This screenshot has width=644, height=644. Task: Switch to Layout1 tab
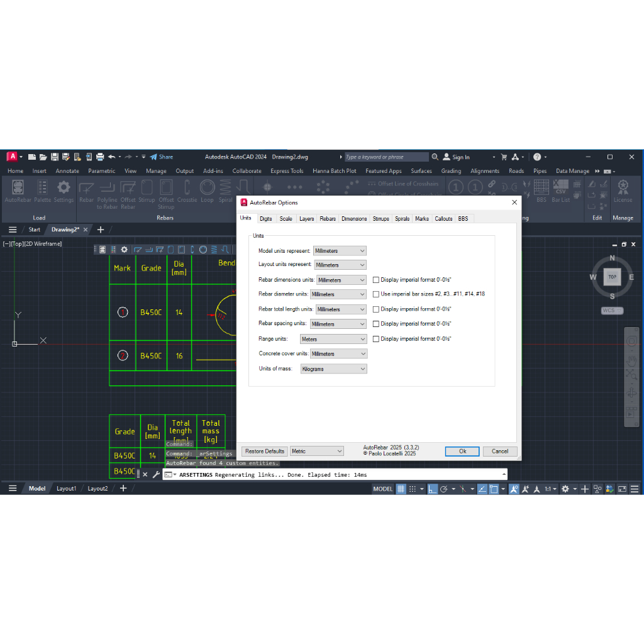(66, 489)
